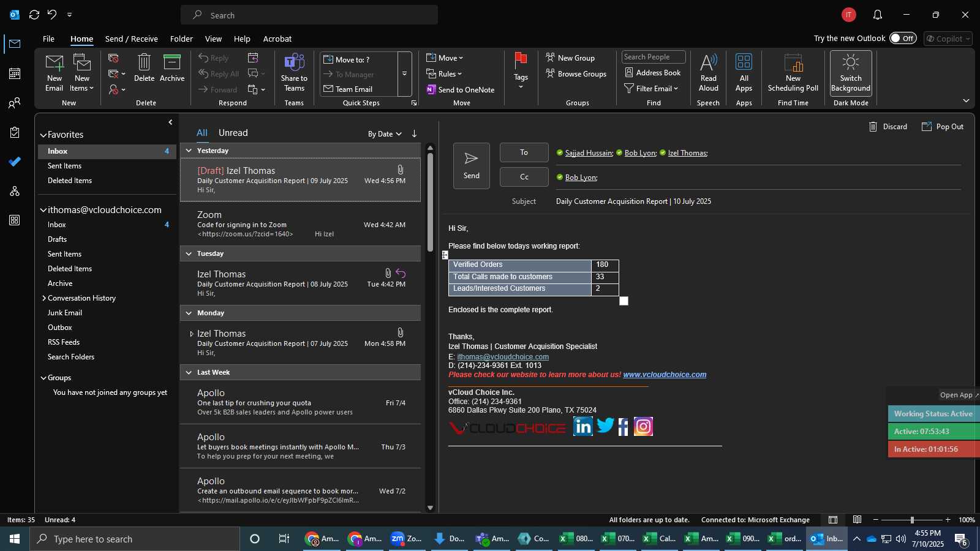Adjust the zoom slider in status bar
Screen dimensions: 980x551
[912, 520]
